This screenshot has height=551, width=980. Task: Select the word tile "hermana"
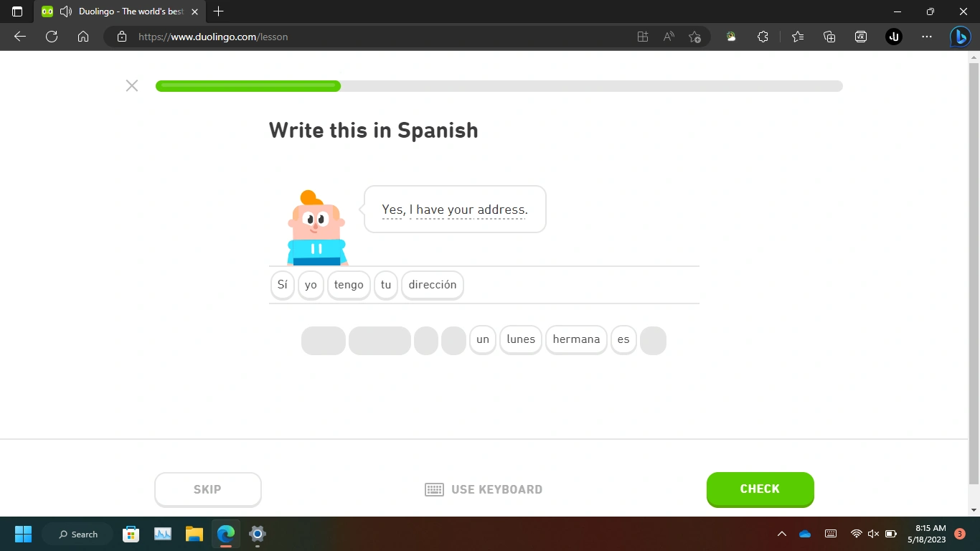point(576,339)
